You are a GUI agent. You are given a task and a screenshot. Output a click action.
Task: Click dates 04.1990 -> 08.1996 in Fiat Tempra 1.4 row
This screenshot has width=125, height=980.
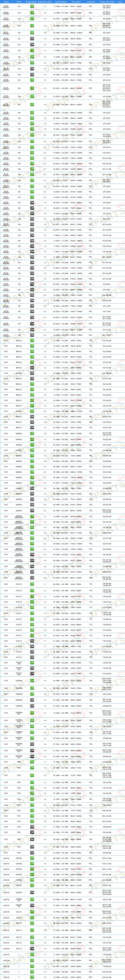(x=61, y=681)
